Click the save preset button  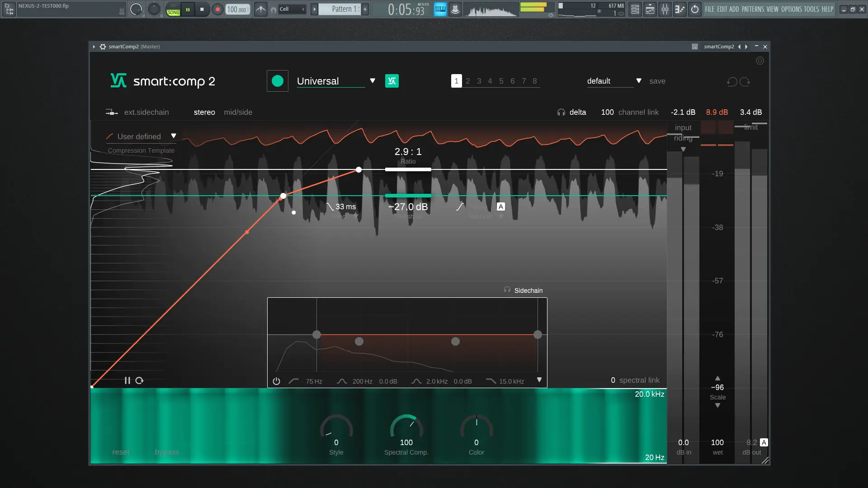pos(657,81)
